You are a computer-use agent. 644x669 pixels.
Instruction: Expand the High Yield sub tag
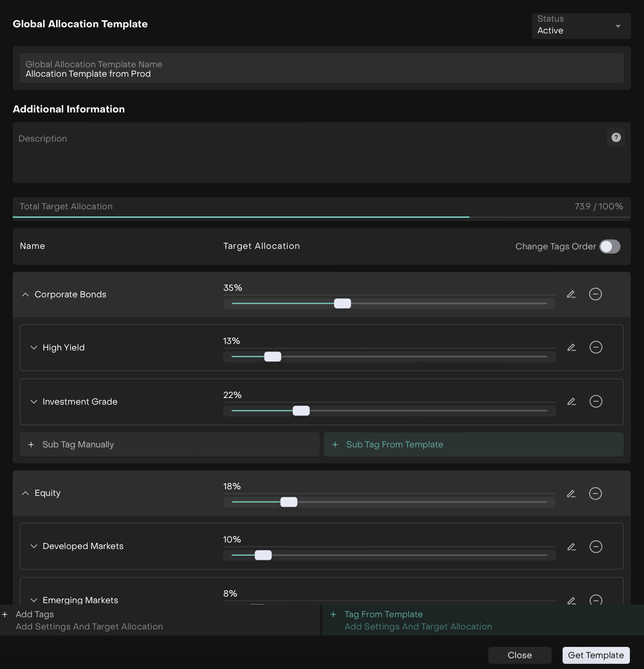click(x=34, y=348)
